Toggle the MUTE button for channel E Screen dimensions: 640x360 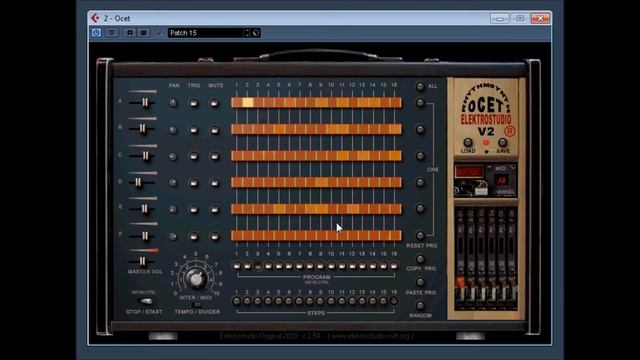(214, 209)
